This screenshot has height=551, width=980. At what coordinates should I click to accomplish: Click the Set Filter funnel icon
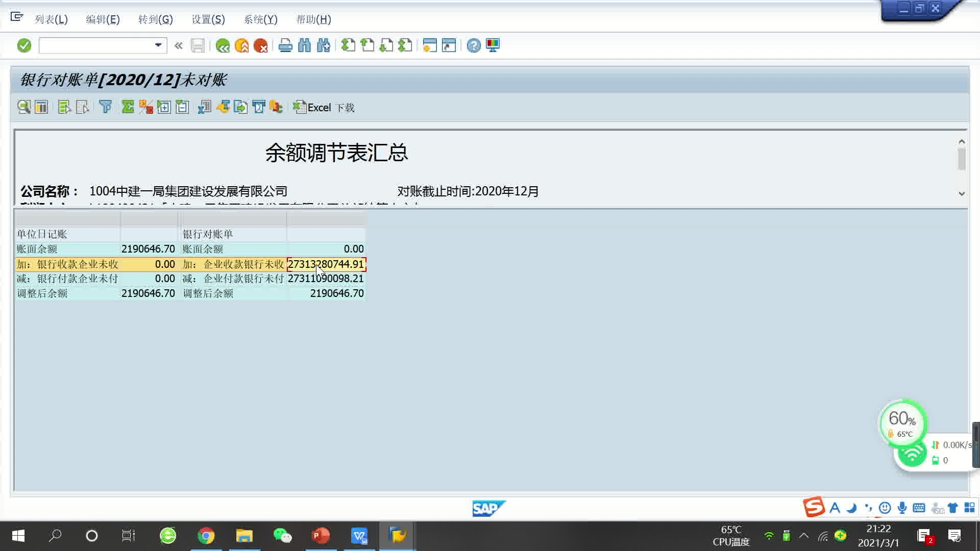tap(106, 107)
